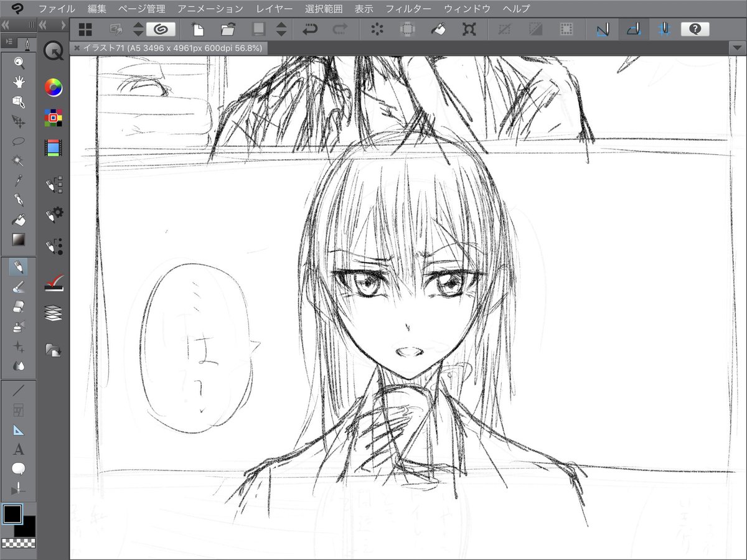Select the straight Line figure tool
The width and height of the screenshot is (747, 560).
point(18,391)
